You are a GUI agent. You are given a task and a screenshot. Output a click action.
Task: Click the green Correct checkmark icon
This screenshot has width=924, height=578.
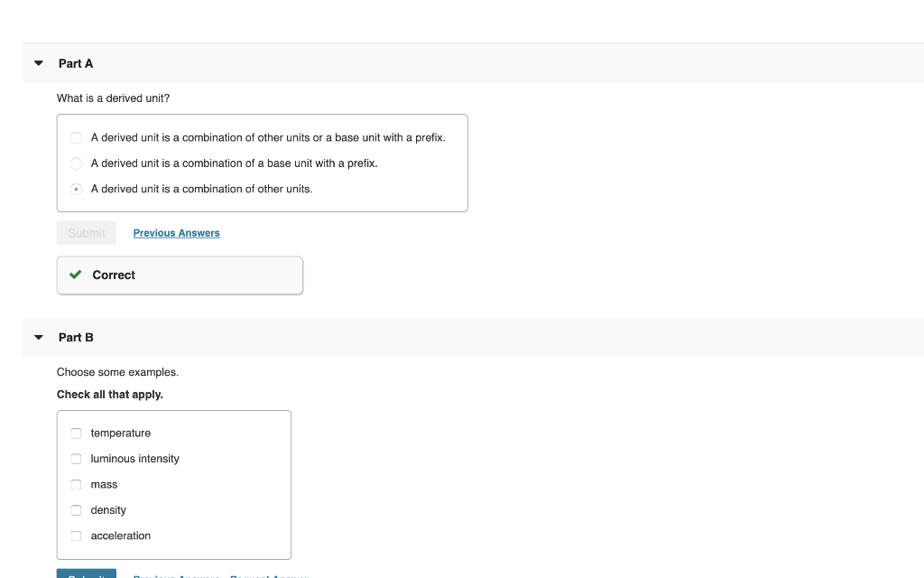[76, 275]
